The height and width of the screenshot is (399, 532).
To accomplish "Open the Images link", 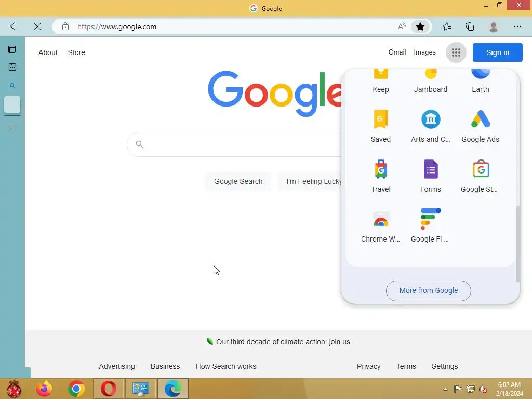I will pyautogui.click(x=424, y=52).
